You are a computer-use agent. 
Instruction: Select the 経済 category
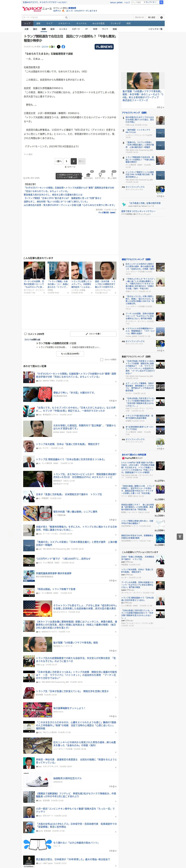(x=52, y=29)
